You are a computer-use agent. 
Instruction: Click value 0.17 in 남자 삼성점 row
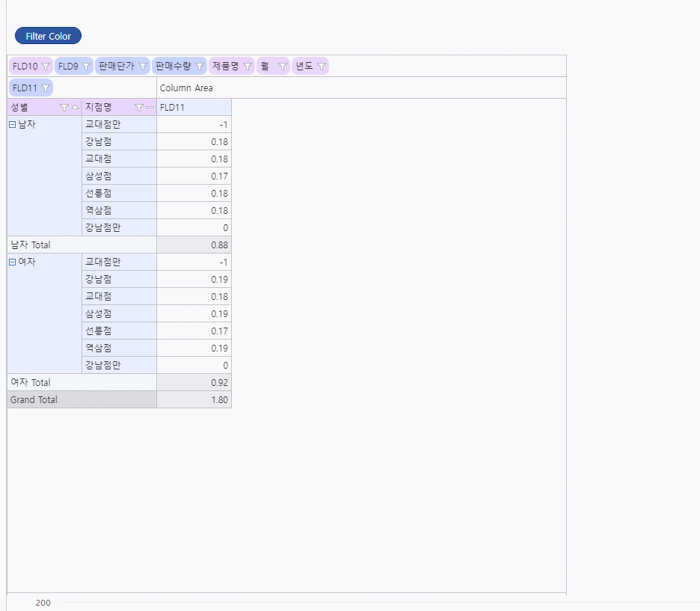click(194, 176)
